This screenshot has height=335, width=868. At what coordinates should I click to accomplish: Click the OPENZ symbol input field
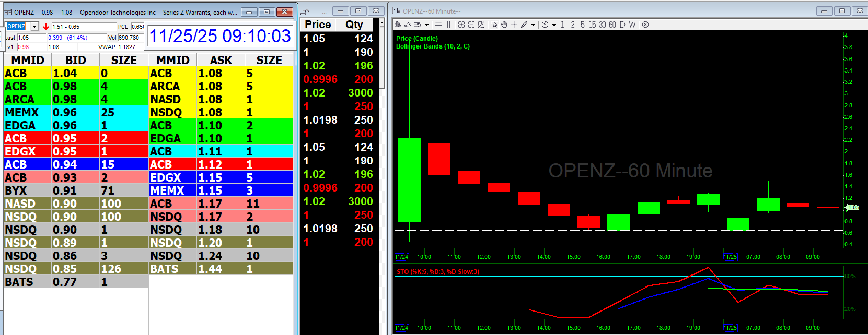coord(17,27)
